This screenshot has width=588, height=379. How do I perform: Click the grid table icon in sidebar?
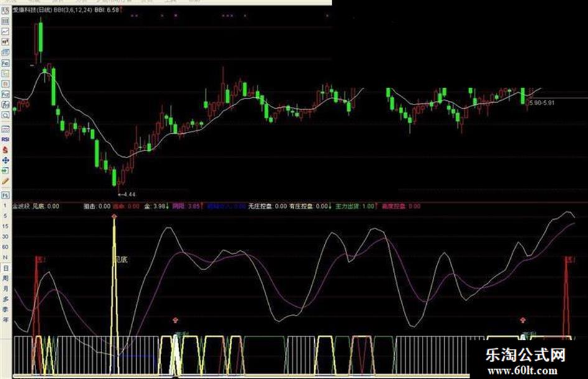click(5, 21)
